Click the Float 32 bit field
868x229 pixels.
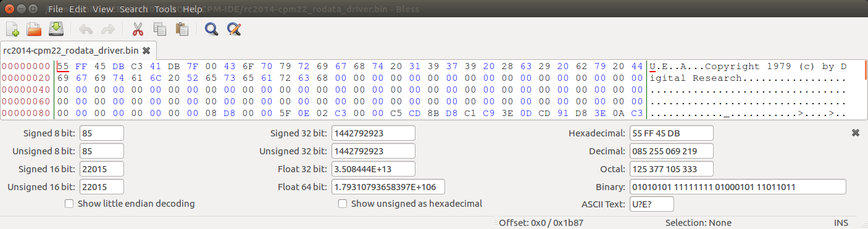click(373, 169)
